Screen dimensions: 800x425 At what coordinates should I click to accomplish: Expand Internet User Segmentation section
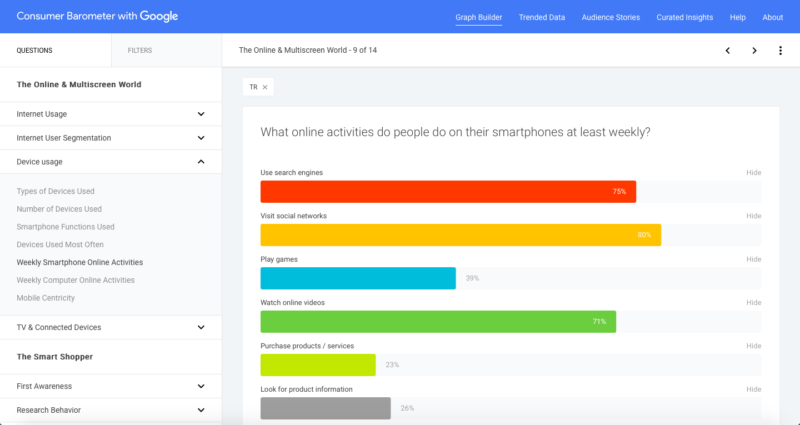point(201,137)
